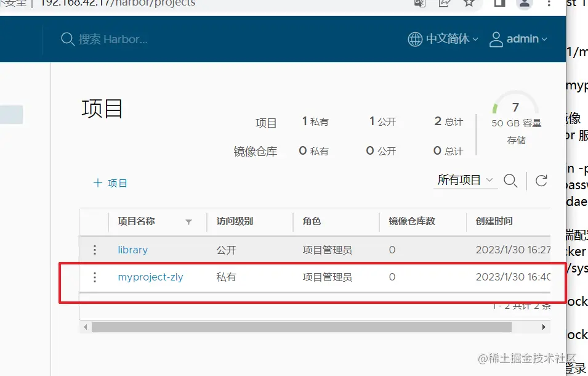The image size is (588, 376).
Task: Sort by 创建时间 column header
Action: (x=494, y=221)
